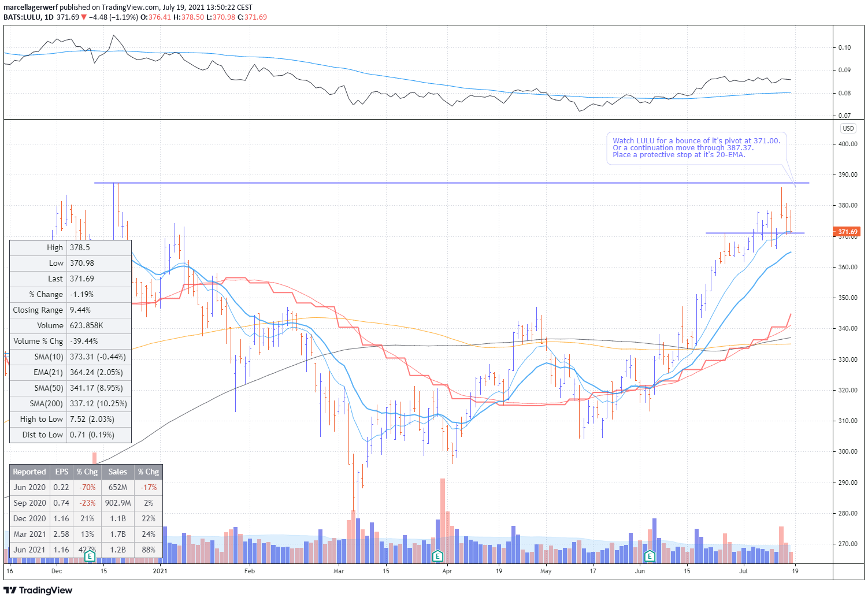Click the 400.00 price axis label
The height and width of the screenshot is (601, 868).
(848, 144)
